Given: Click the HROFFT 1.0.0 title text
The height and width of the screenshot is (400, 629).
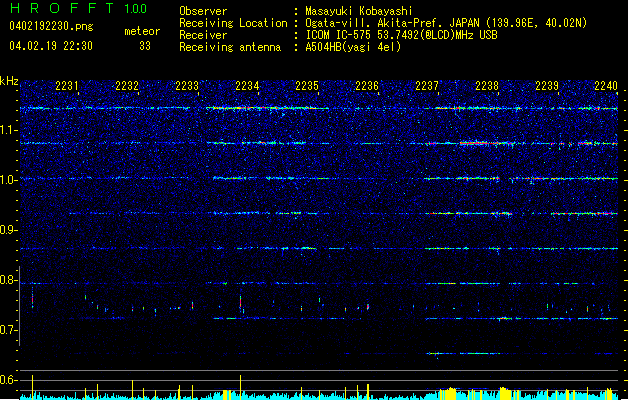Looking at the screenshot, I should point(78,8).
